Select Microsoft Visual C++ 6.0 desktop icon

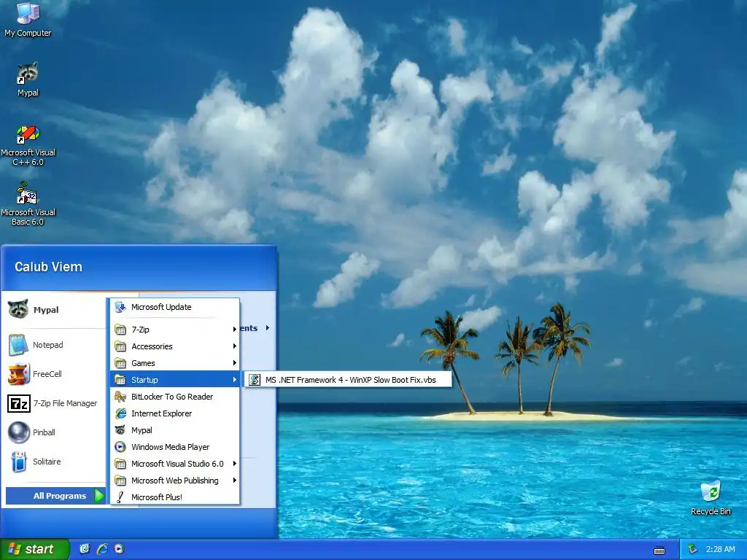(28, 145)
